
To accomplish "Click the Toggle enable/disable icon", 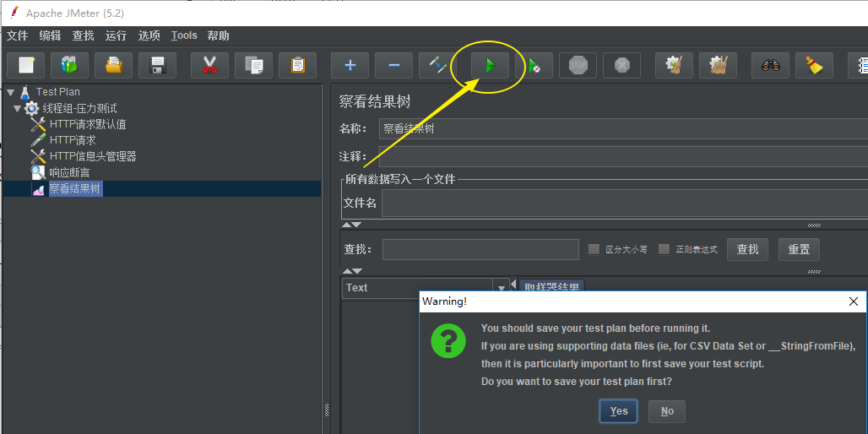I will (x=437, y=65).
